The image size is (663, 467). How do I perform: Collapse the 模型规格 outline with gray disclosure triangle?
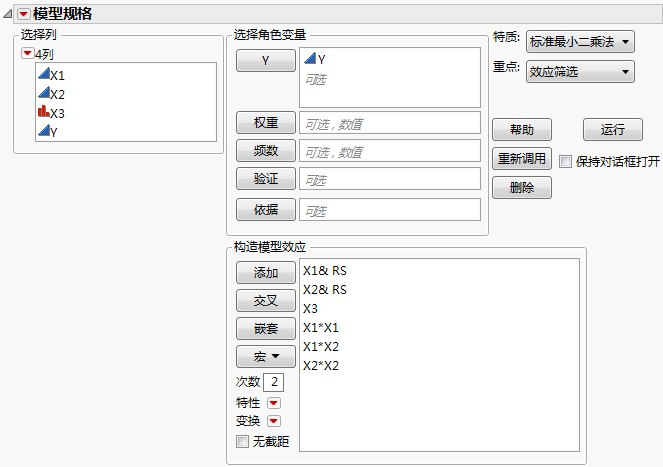click(x=8, y=14)
